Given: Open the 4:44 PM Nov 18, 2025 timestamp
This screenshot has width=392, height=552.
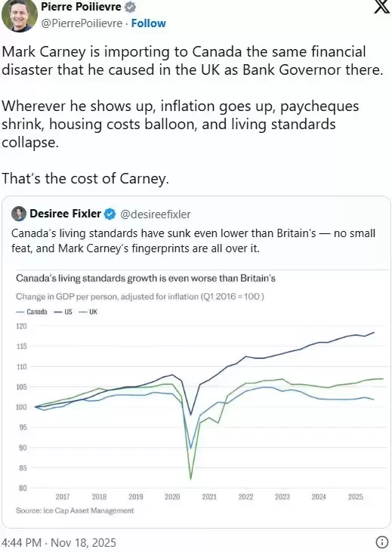Looking at the screenshot, I should (x=59, y=542).
